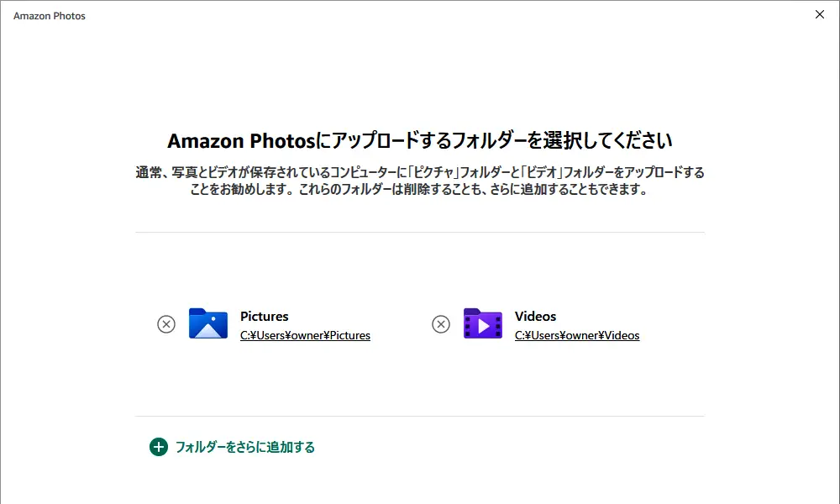This screenshot has width=840, height=504.
Task: Click the first line of the description text
Action: [420, 172]
